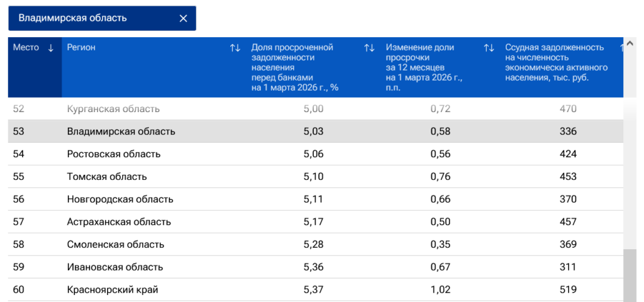Click the Смоленская область region name
The width and height of the screenshot is (644, 302).
coord(116,245)
